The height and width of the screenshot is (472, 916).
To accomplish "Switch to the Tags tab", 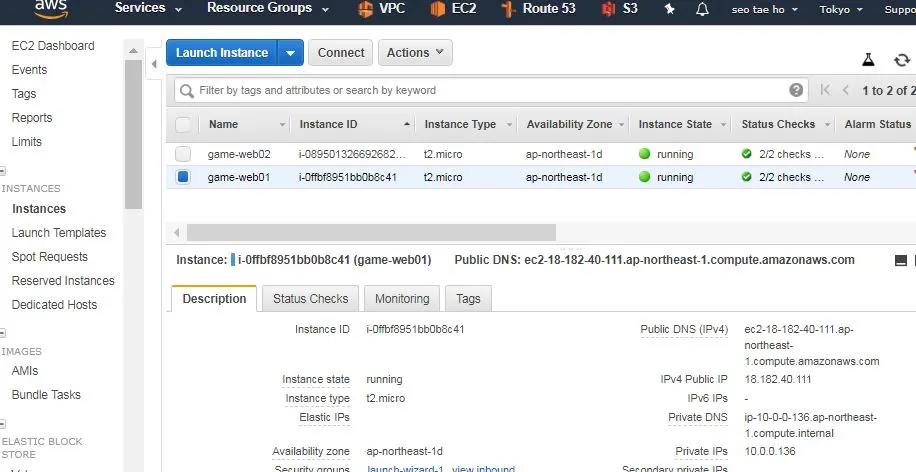I will tap(468, 299).
